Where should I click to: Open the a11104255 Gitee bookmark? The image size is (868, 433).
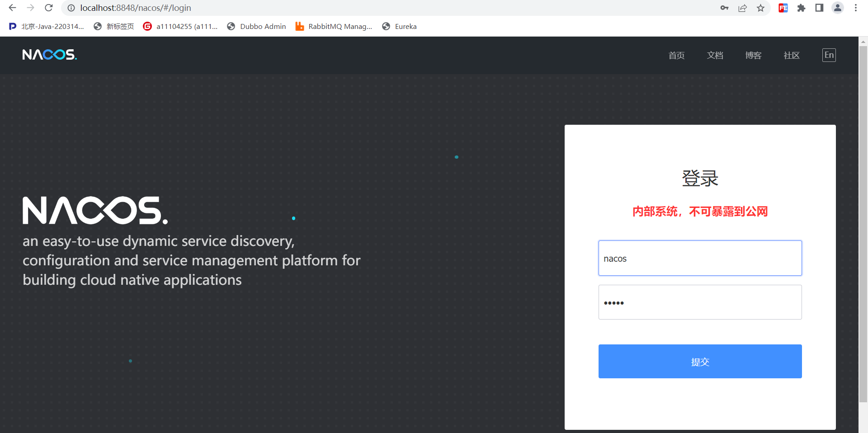pos(180,27)
